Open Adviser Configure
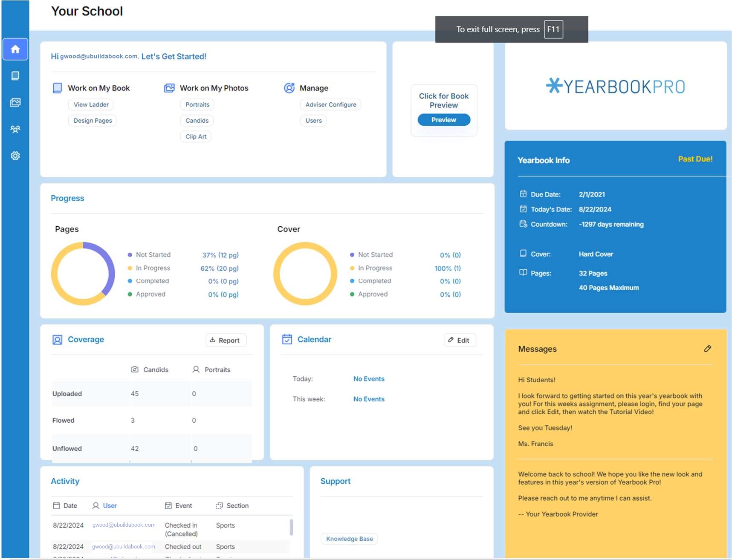 click(331, 104)
